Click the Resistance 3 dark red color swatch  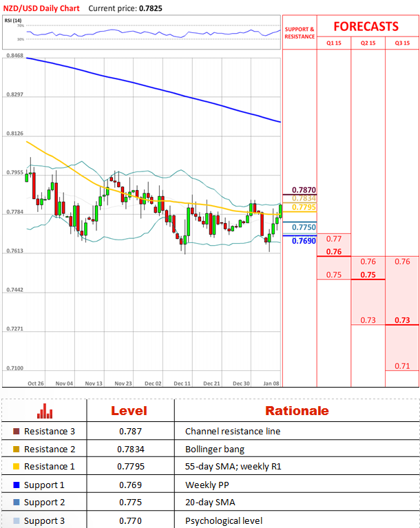(x=16, y=432)
